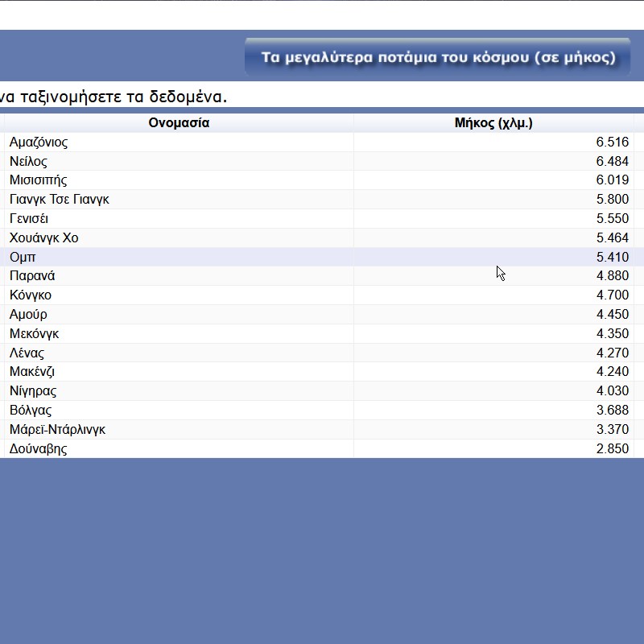644x644 pixels.
Task: Select the Μάρεϊ-Ντάρλινγκ name cell
Action: pyautogui.click(x=179, y=429)
